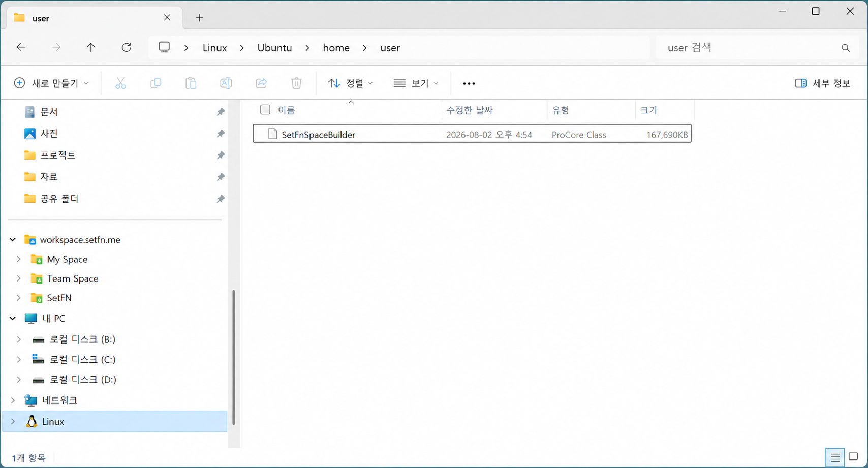Image resolution: width=868 pixels, height=468 pixels.
Task: Open 자료 folder in quick access
Action: coord(49,177)
